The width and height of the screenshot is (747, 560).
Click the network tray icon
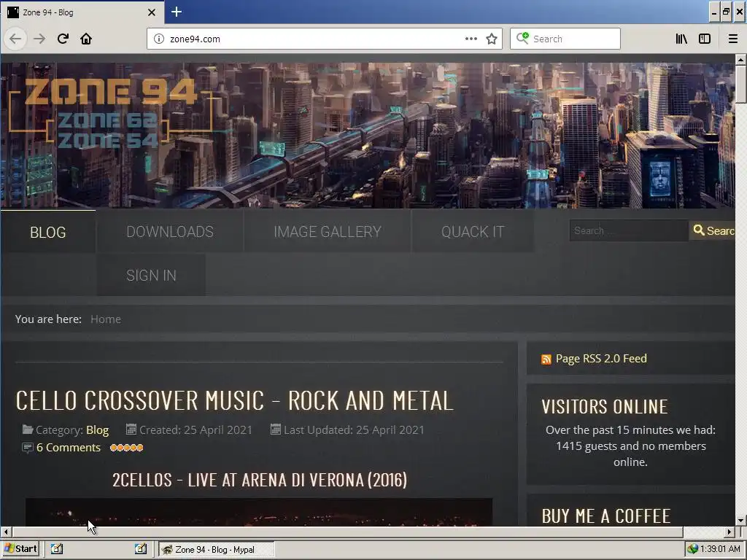(x=692, y=549)
